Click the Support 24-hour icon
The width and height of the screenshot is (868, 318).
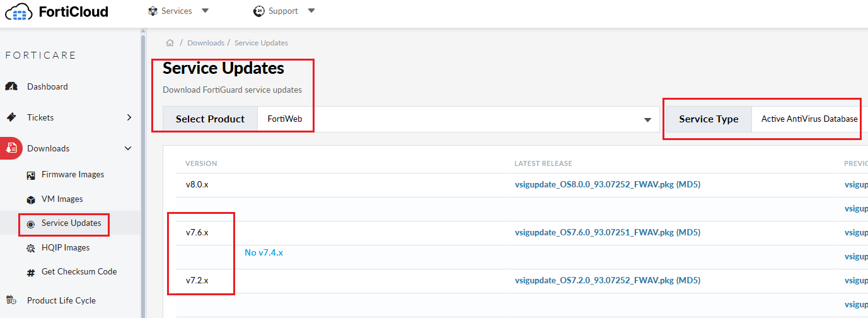coord(258,11)
